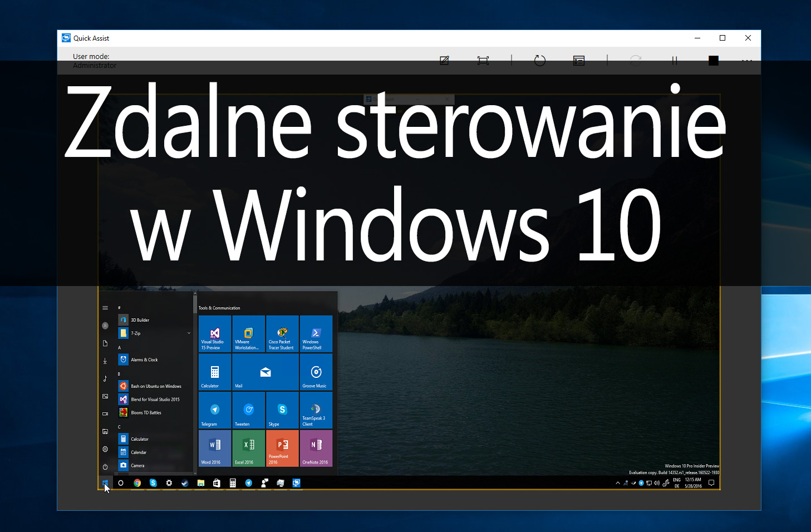Click the Tools & Communication group title
This screenshot has height=532, width=811.
[219, 308]
